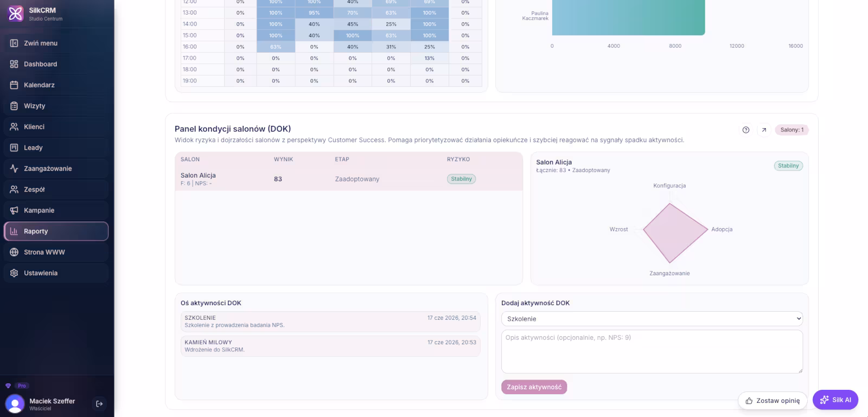The width and height of the screenshot is (868, 417).
Task: Open Kalendarz from sidebar
Action: click(x=56, y=85)
